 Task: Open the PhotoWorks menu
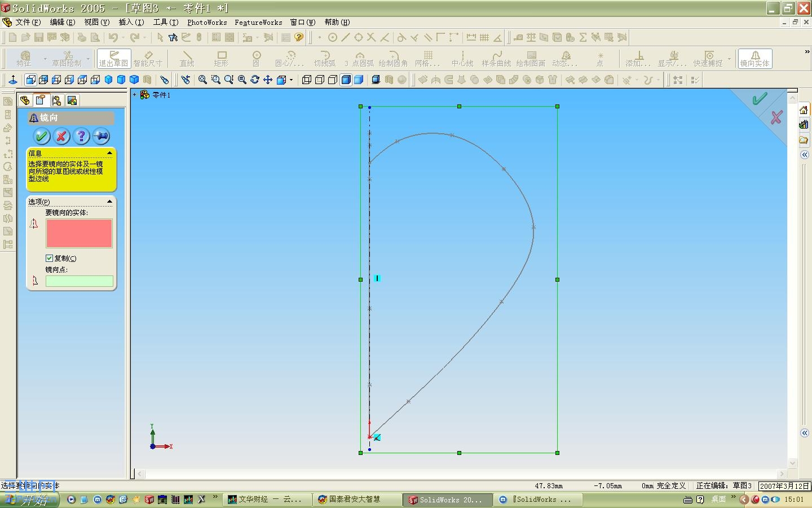coord(207,22)
